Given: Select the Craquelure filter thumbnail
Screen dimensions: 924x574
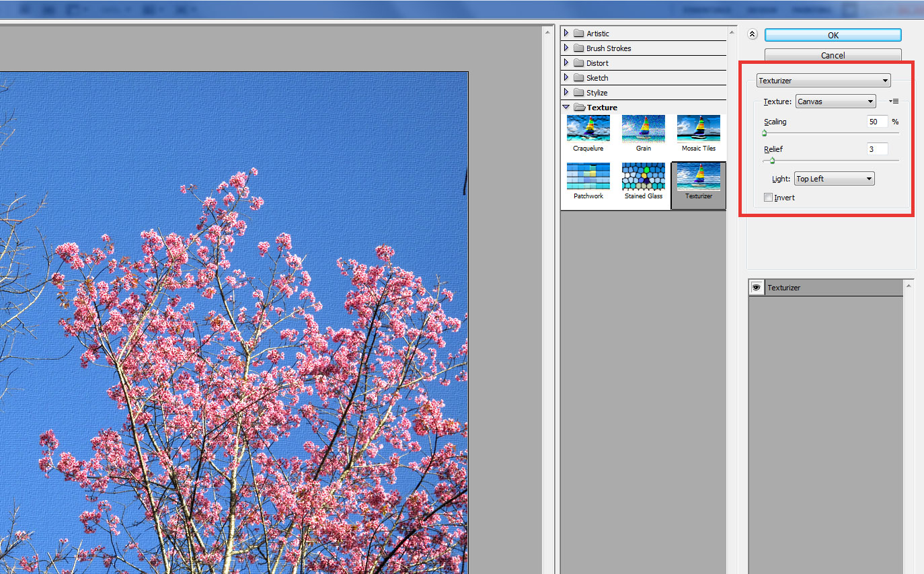Looking at the screenshot, I should (588, 128).
